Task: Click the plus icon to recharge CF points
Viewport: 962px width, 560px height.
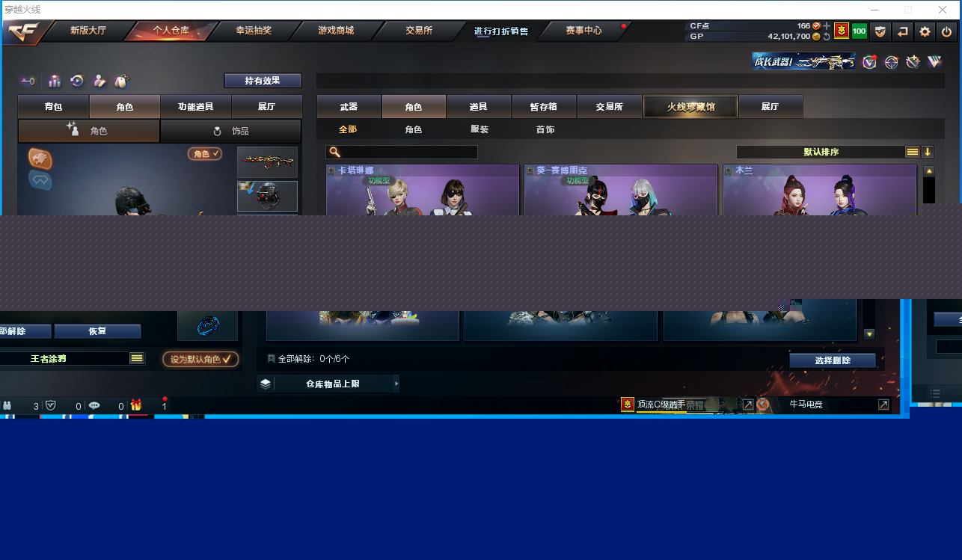Action: point(827,26)
